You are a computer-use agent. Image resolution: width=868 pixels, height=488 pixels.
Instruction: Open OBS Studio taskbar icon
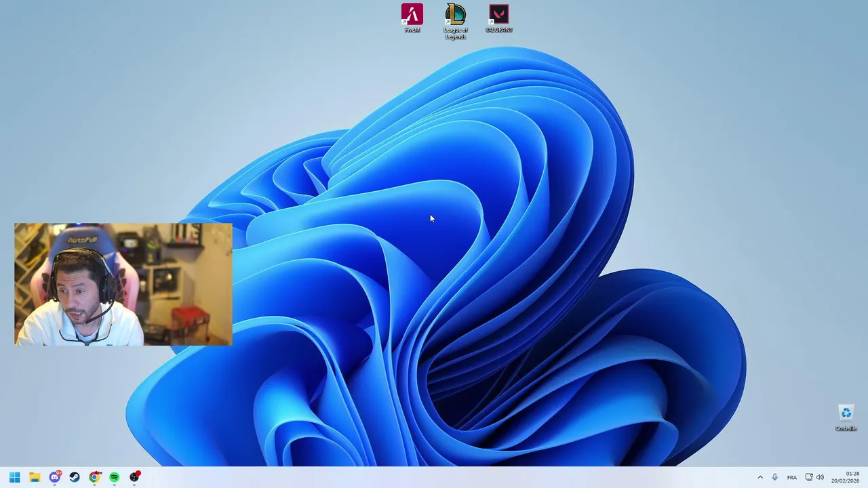pyautogui.click(x=135, y=477)
